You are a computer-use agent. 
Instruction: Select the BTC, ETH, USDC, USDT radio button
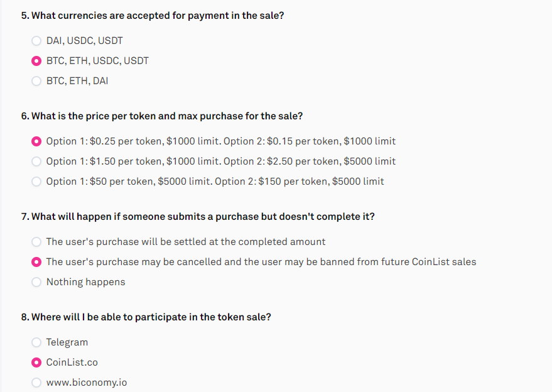(x=36, y=61)
